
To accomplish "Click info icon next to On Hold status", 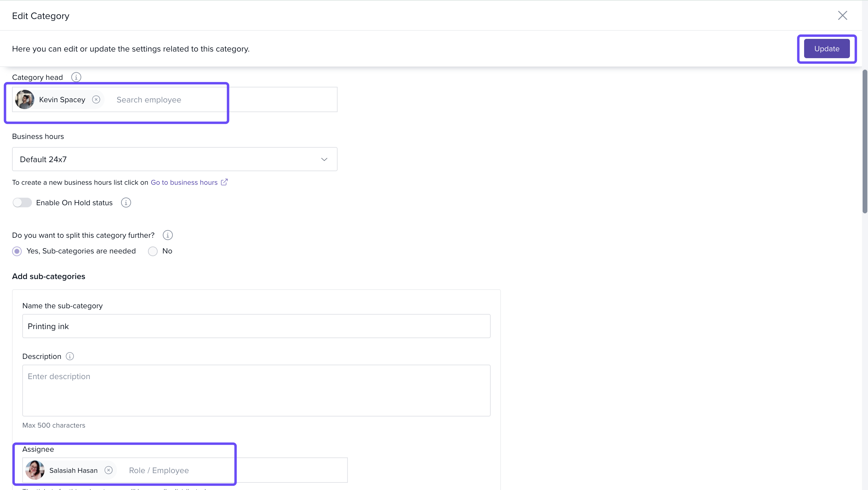I will tap(126, 203).
